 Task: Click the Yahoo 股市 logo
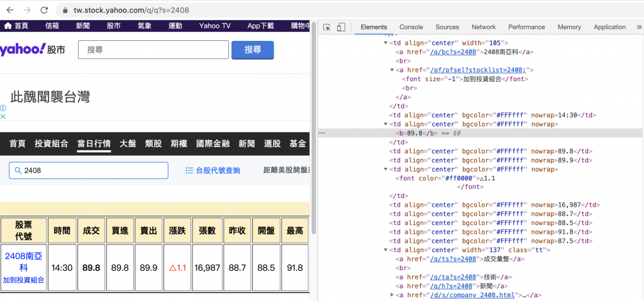click(32, 50)
